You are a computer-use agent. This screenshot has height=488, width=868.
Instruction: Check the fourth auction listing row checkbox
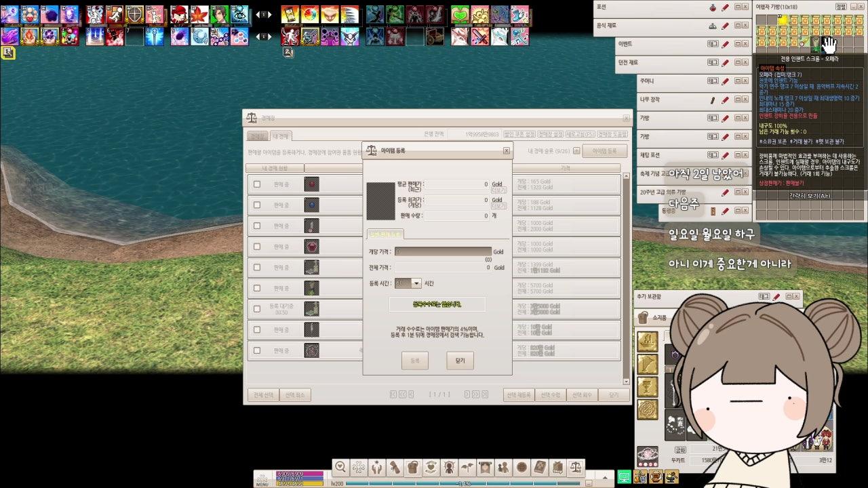coord(257,247)
